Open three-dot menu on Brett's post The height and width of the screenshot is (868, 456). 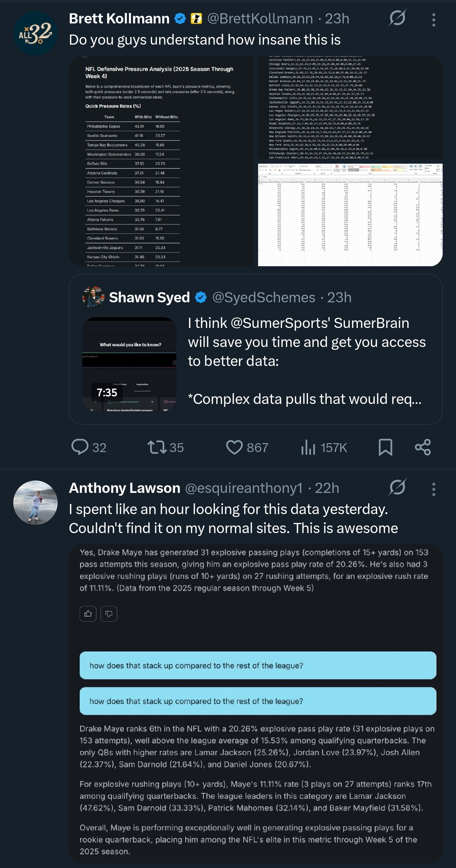tap(434, 20)
